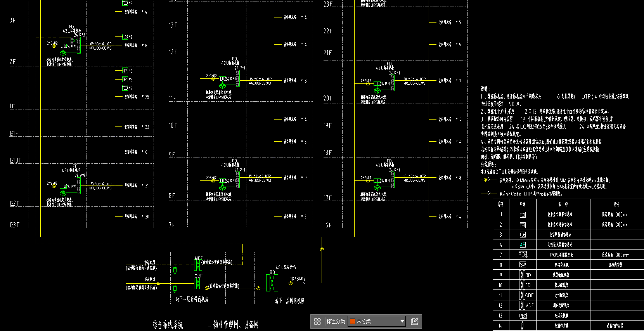Open the 未分类 annotation category dropdown
The height and width of the screenshot is (331, 644).
[x=377, y=321]
